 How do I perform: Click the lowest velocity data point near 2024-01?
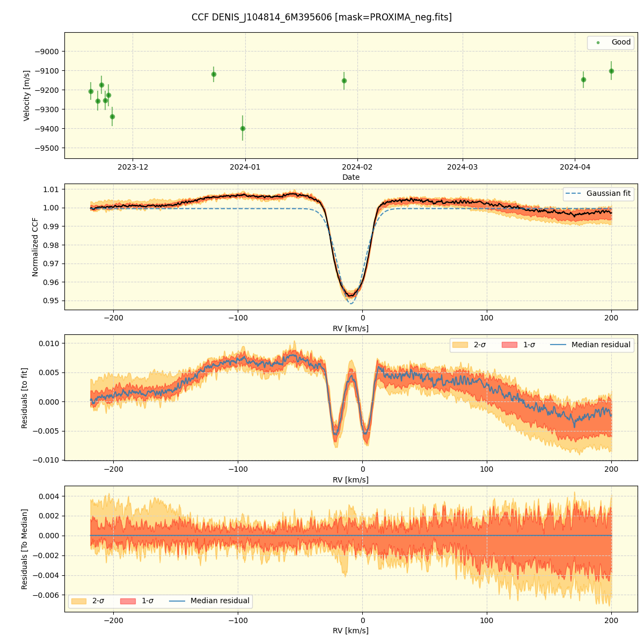coord(243,128)
